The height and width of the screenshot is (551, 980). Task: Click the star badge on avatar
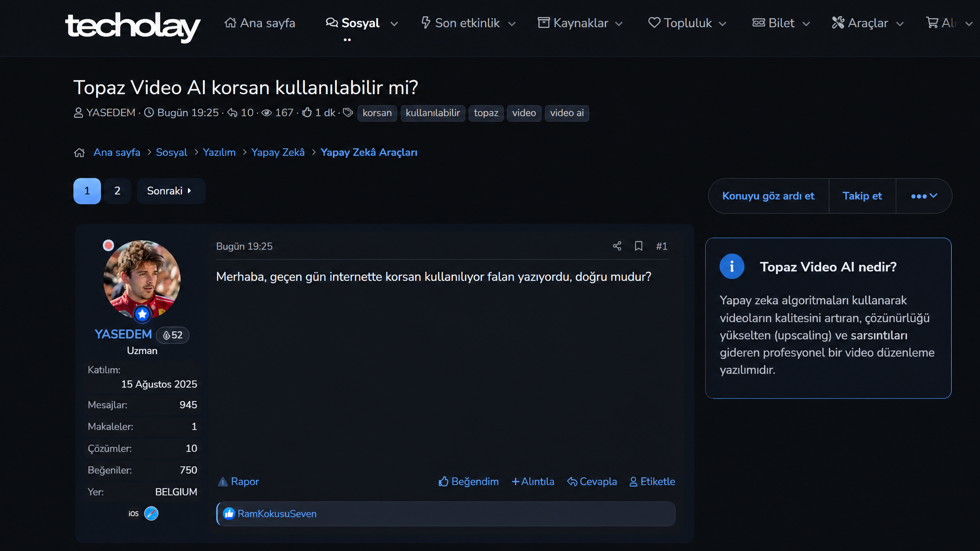[x=142, y=314]
